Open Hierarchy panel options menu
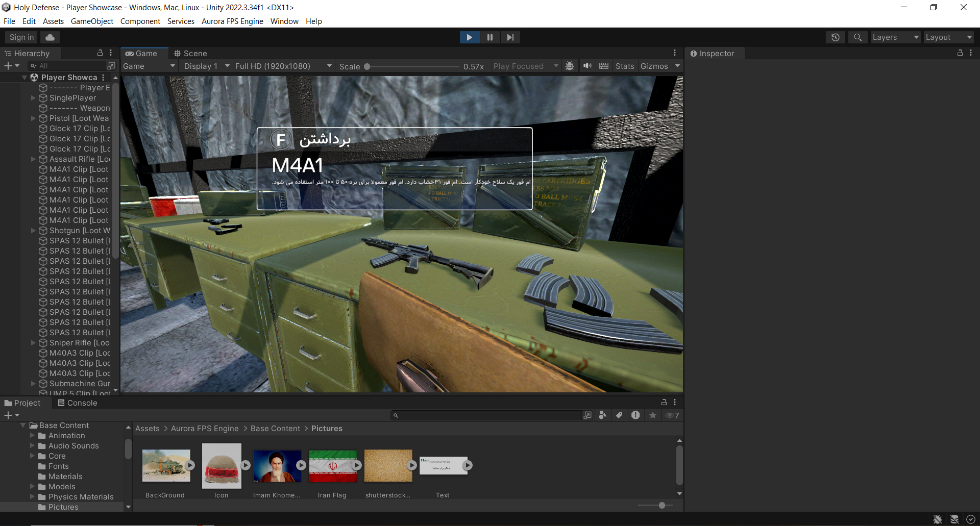Viewport: 980px width, 526px height. [111, 53]
